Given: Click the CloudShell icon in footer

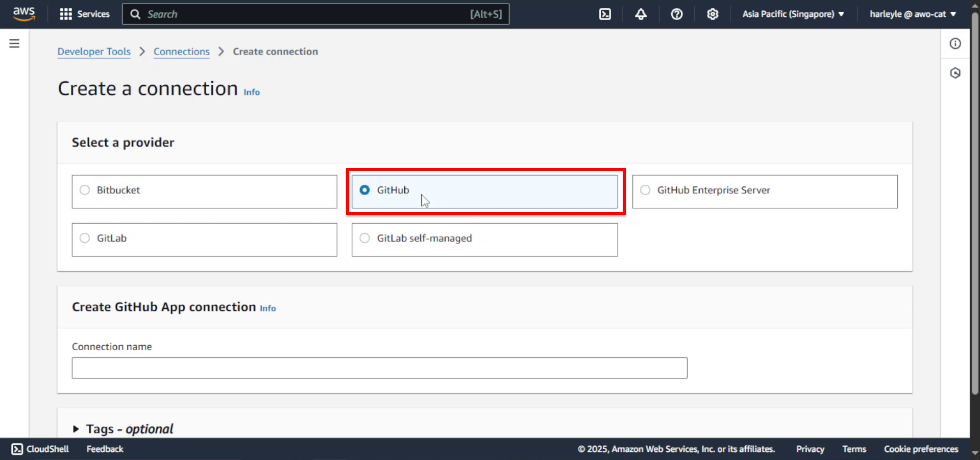Looking at the screenshot, I should [x=17, y=449].
